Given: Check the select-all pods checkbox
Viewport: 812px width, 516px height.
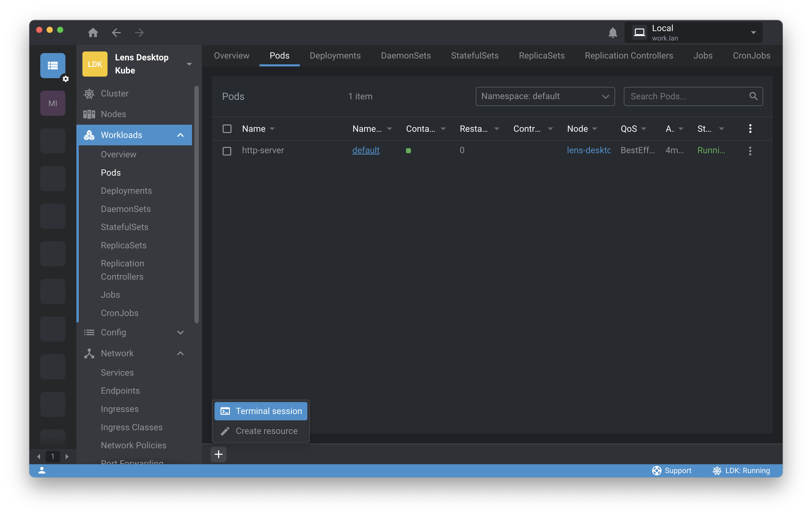Looking at the screenshot, I should [227, 129].
